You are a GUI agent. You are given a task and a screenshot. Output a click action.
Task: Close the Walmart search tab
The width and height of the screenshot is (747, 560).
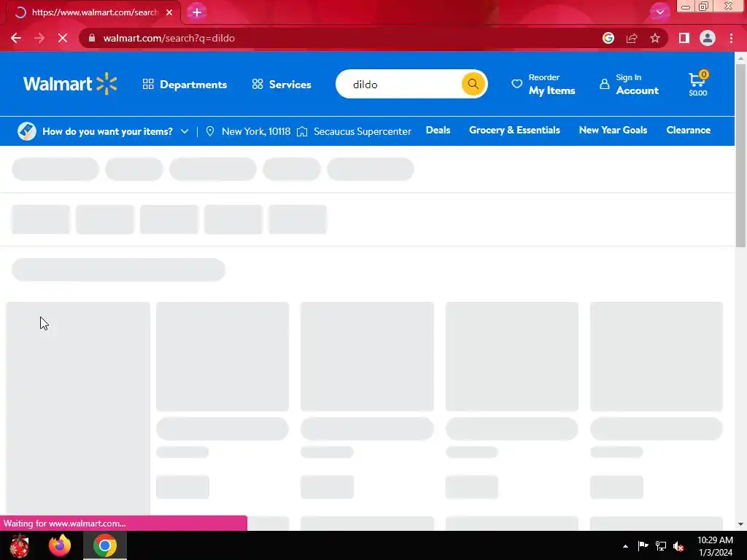pyautogui.click(x=169, y=12)
